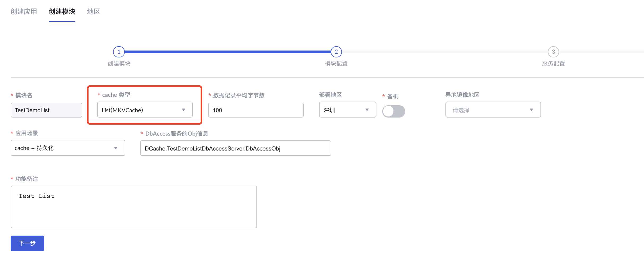Click the 服务配置 step label
Viewport: 644px width, 259px height.
553,64
